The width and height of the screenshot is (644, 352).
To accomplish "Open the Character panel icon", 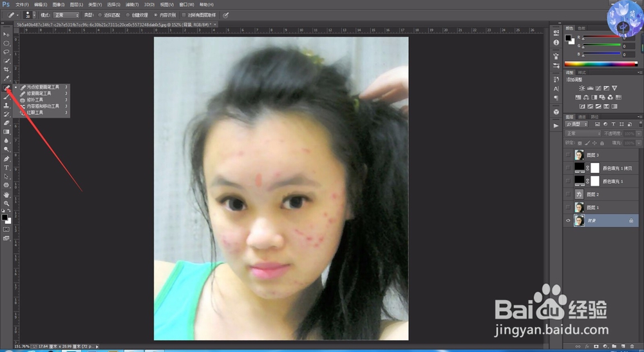I will point(556,88).
